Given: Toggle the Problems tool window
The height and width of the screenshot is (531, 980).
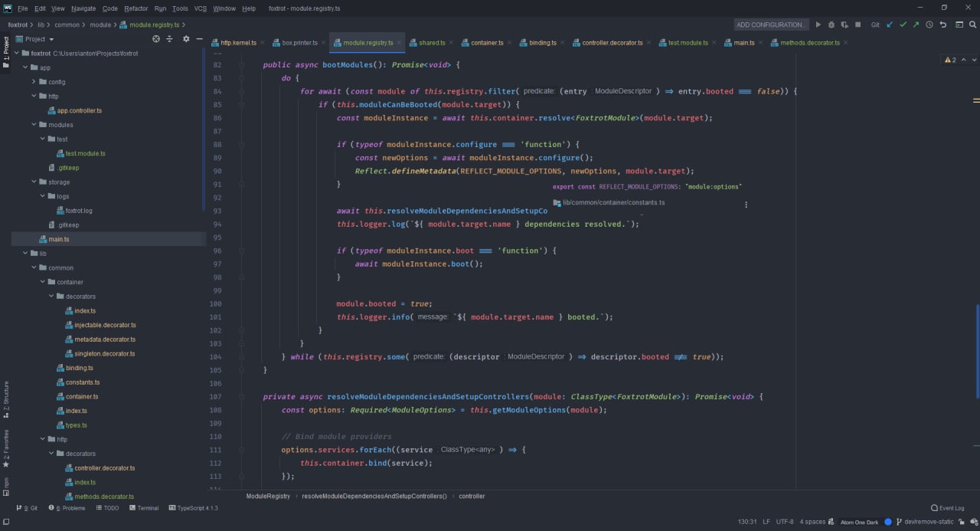Looking at the screenshot, I should (x=68, y=508).
